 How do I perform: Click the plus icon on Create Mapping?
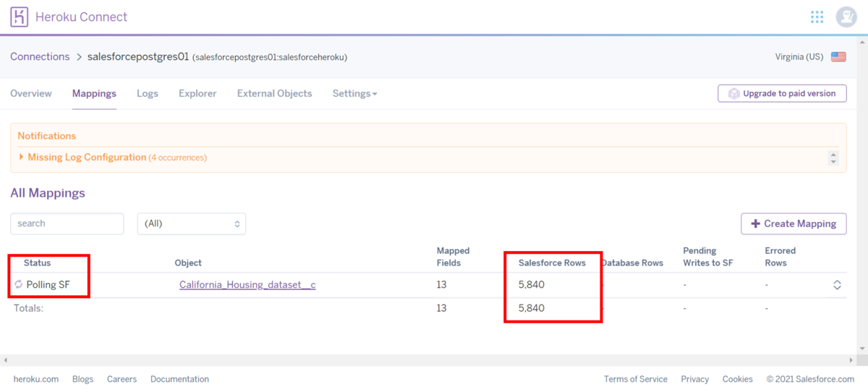[x=755, y=223]
